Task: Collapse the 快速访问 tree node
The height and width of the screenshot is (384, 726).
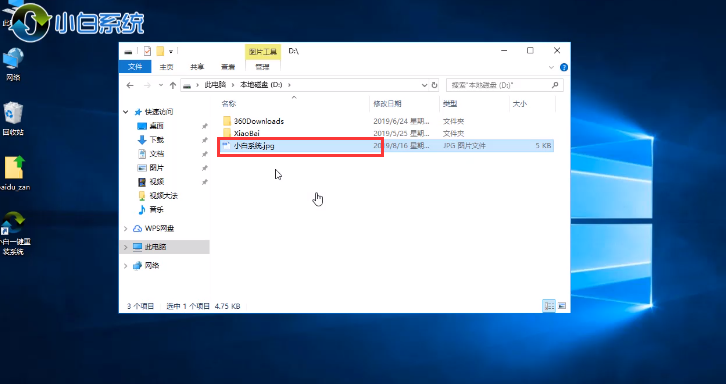Action: (x=126, y=112)
